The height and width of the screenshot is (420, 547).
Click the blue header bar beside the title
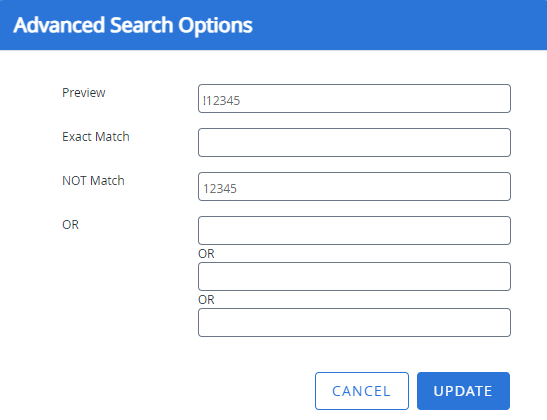pyautogui.click(x=398, y=25)
